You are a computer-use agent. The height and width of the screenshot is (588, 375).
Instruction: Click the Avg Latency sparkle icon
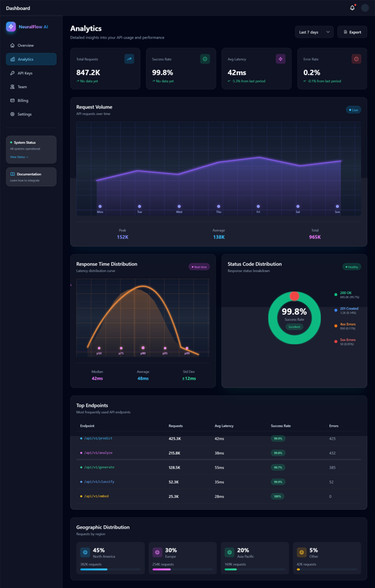[280, 59]
